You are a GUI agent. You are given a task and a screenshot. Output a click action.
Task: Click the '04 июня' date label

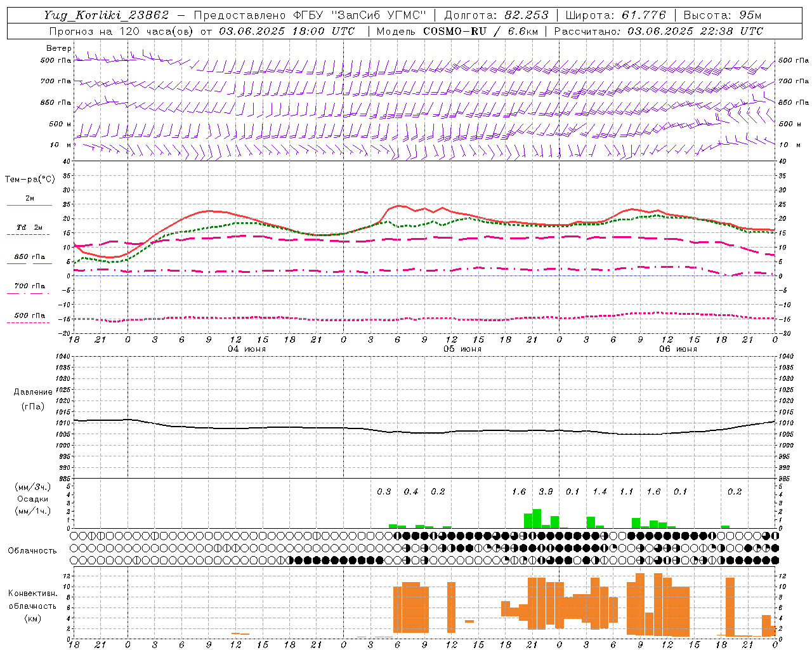point(247,349)
